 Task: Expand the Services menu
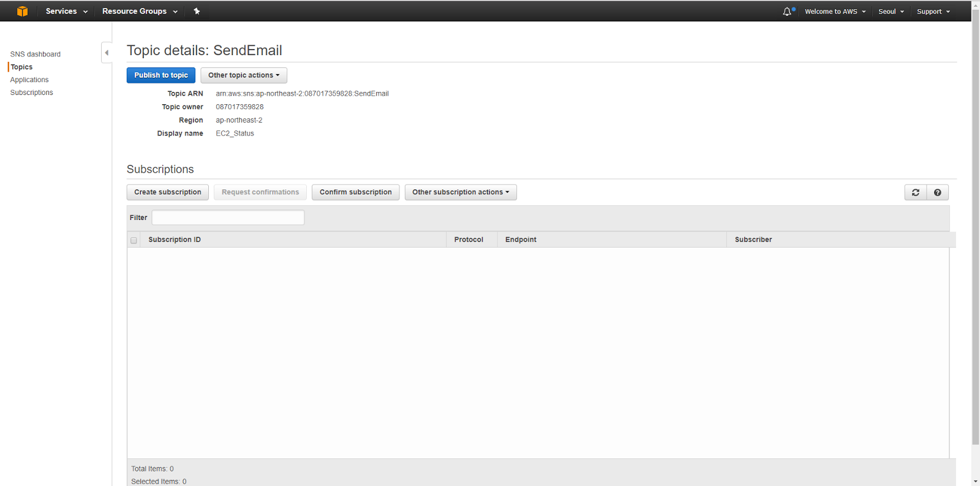pos(67,11)
